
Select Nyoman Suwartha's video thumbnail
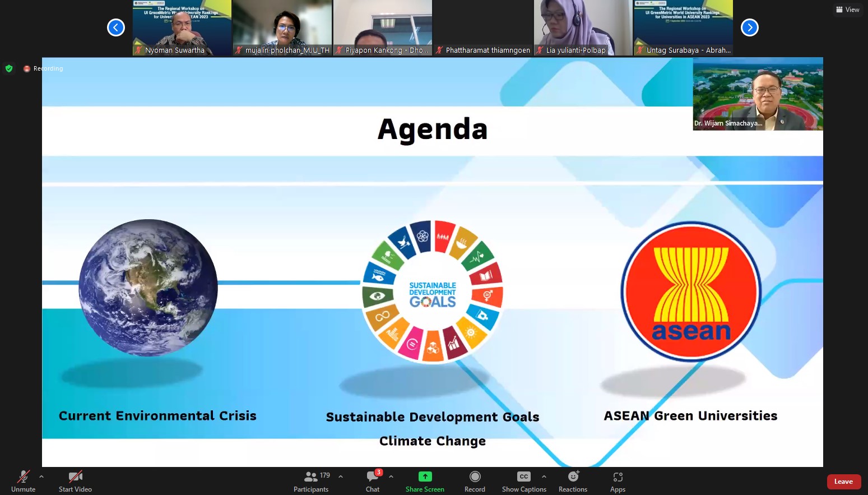tap(182, 27)
